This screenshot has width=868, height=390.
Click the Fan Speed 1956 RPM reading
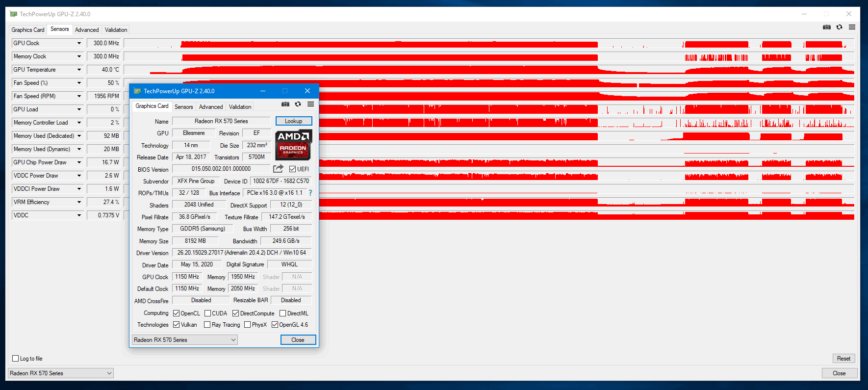104,96
